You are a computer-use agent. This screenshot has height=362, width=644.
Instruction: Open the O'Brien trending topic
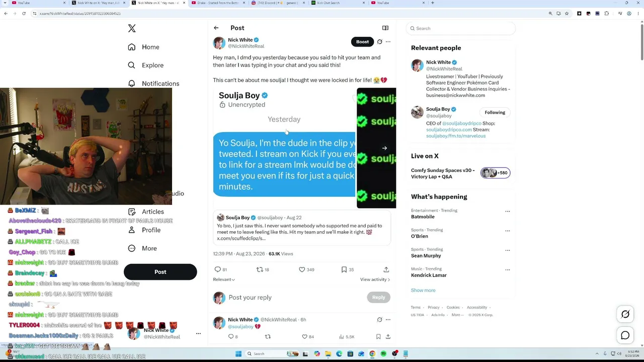click(420, 236)
